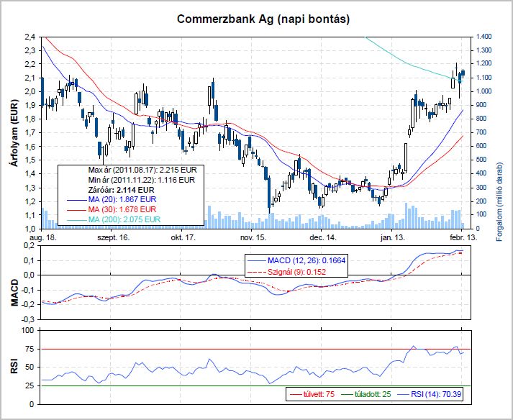Click the 1.000 volume axis label
This screenshot has width=513, height=420.
[484, 91]
